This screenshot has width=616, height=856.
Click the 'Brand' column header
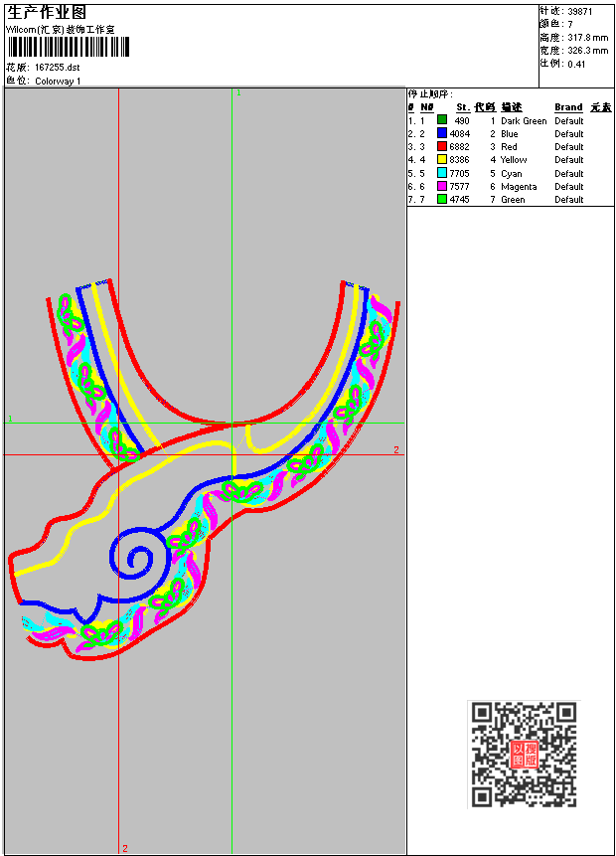tap(568, 107)
